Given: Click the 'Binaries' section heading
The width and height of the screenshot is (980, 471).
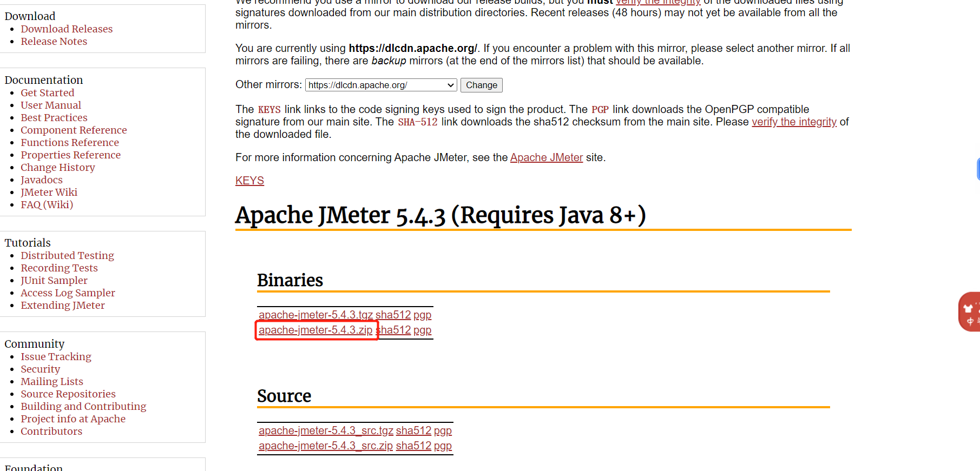Looking at the screenshot, I should (x=290, y=280).
